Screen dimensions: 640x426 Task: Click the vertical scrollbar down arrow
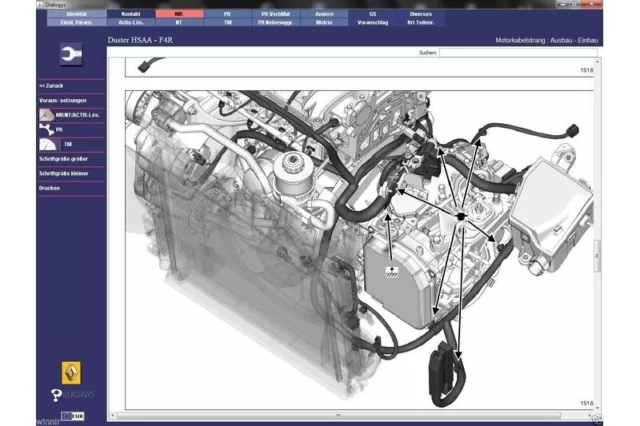pos(598,408)
